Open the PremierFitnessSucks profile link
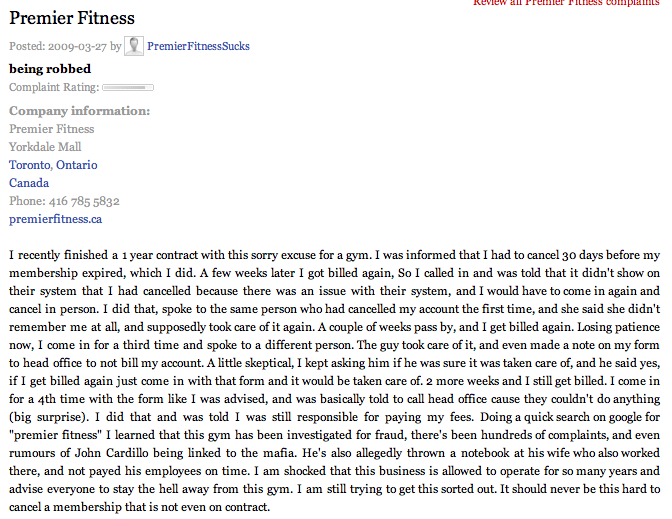The width and height of the screenshot is (672, 519). click(198, 46)
